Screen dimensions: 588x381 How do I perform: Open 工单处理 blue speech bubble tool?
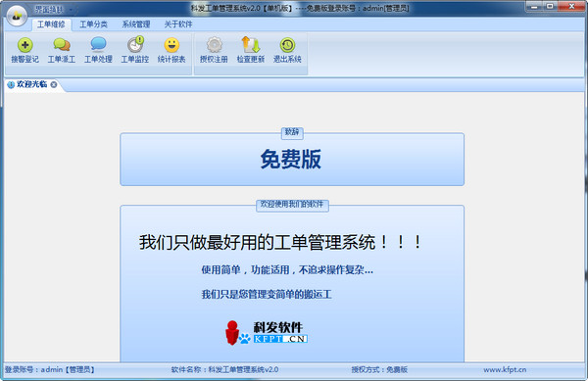pos(98,50)
